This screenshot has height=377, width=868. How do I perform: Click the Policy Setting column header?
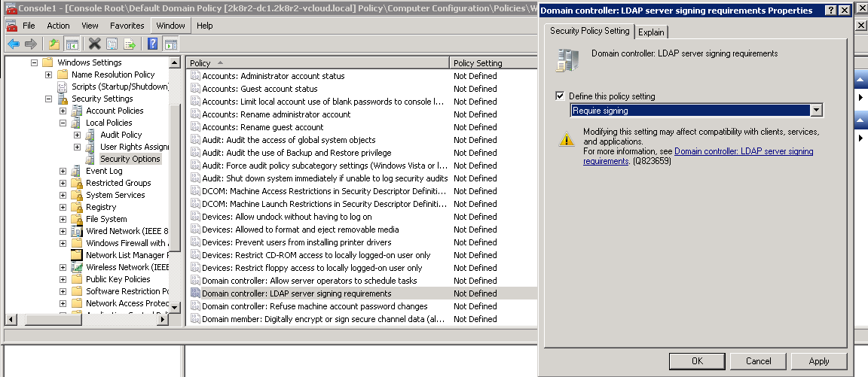pos(490,63)
